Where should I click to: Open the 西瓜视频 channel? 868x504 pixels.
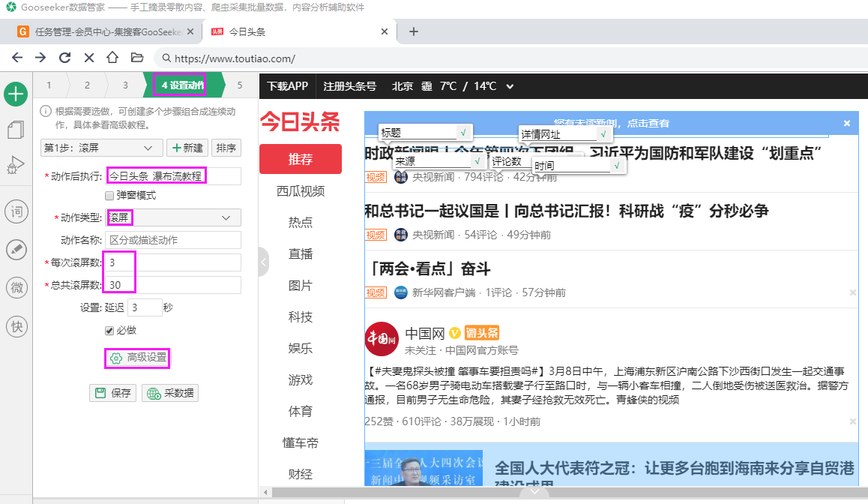(300, 191)
